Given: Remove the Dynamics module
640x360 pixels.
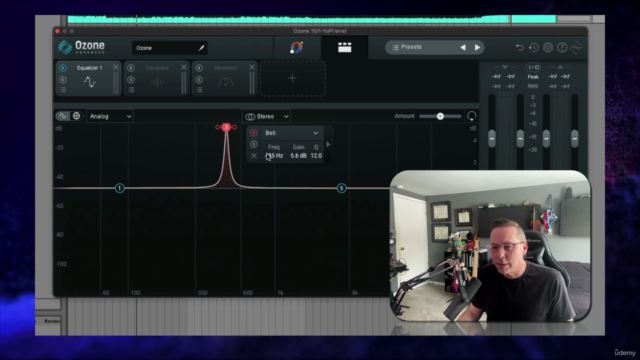Looking at the screenshot, I should (184, 67).
